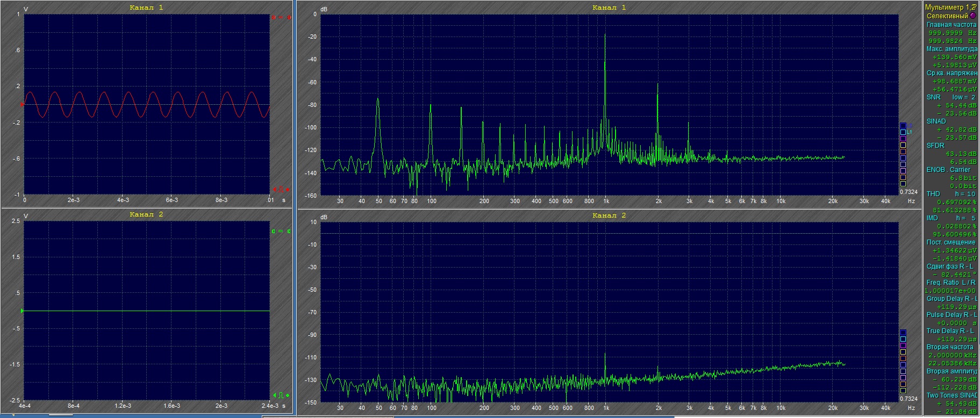Click the green equals icon on Channel 2 oscillogram
The image size is (980, 418).
(281, 231)
